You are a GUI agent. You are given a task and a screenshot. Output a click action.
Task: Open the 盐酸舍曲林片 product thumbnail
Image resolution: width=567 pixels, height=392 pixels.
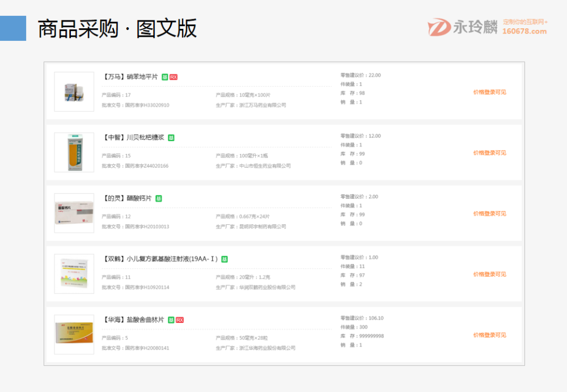(74, 334)
